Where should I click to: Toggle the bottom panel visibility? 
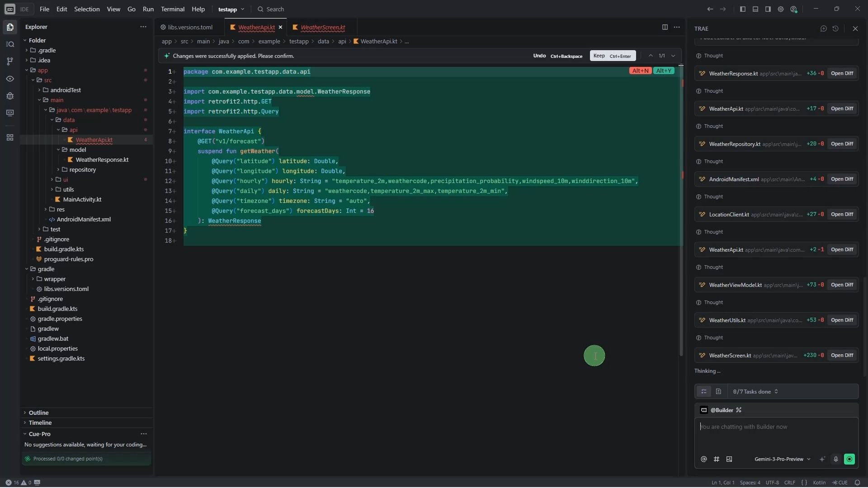click(x=755, y=9)
